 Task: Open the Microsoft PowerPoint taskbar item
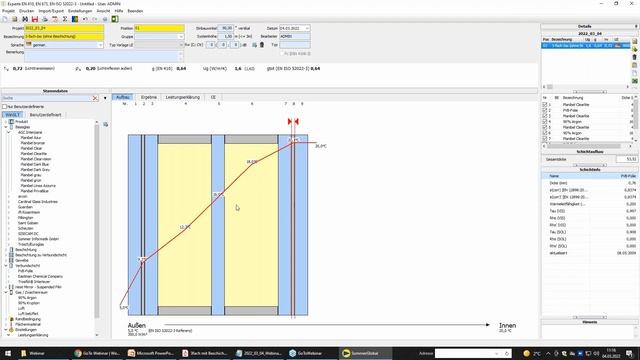[x=151, y=353]
